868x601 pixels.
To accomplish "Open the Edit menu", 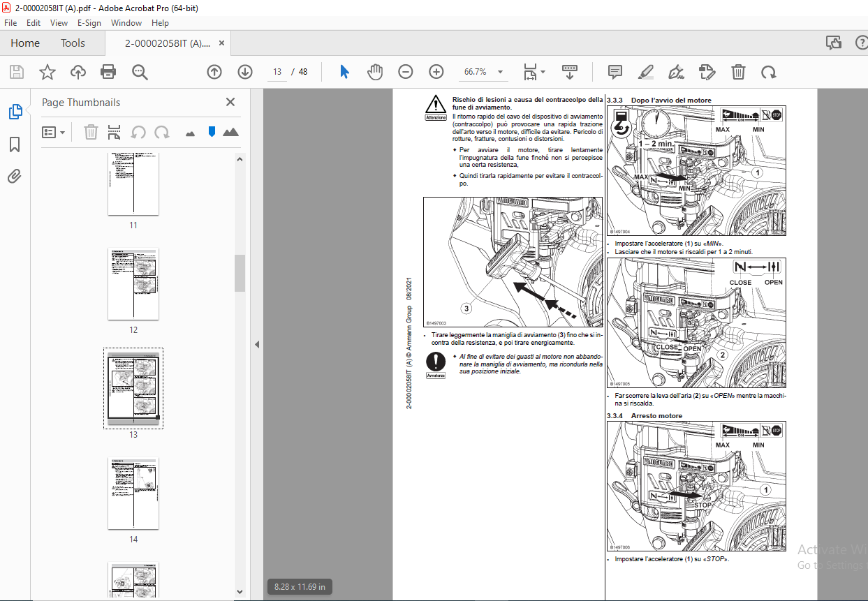I will [x=34, y=22].
